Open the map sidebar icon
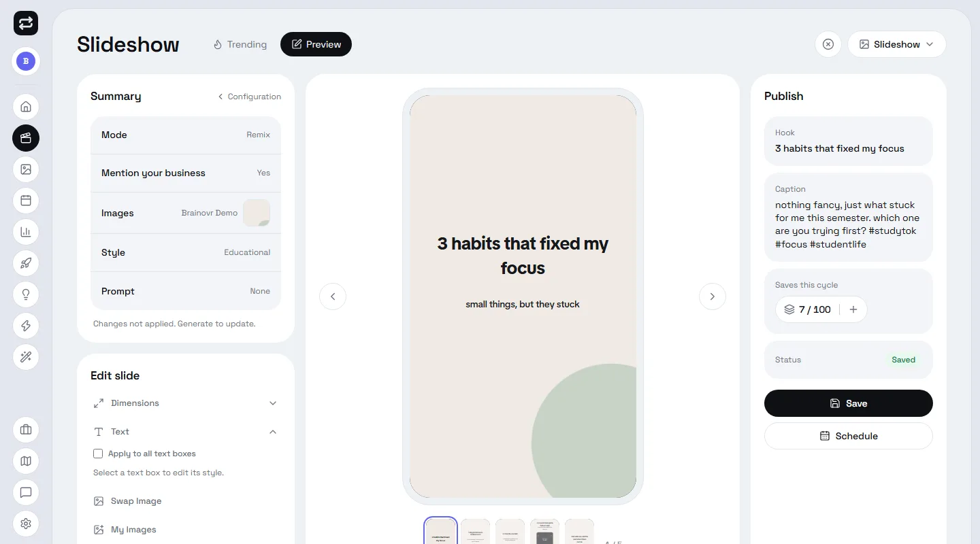The image size is (980, 544). [26, 461]
